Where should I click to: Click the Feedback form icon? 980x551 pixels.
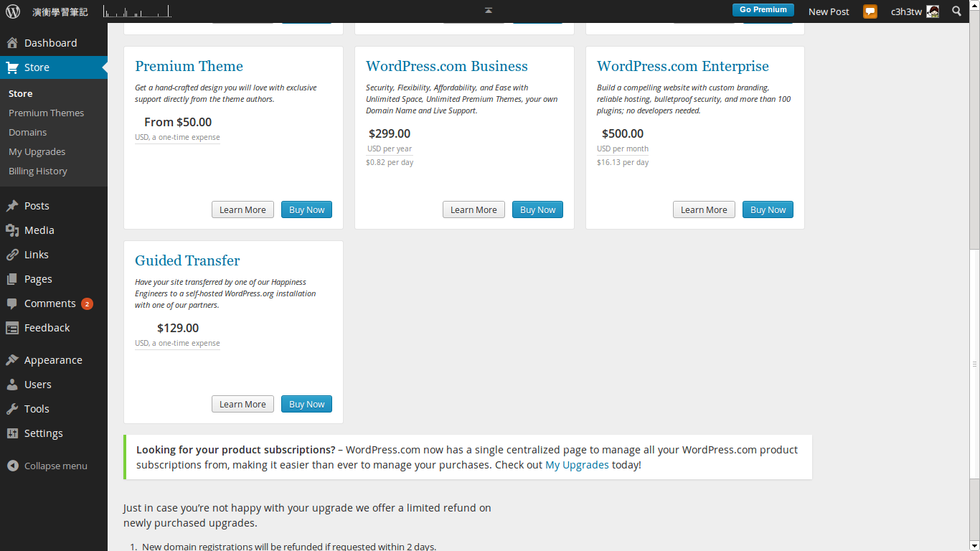(x=12, y=328)
